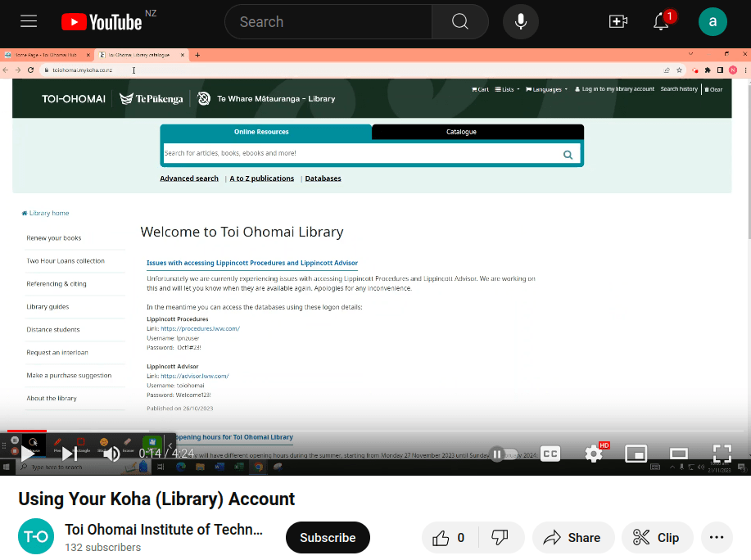The width and height of the screenshot is (751, 560).
Task: Dislike the video with thumbs down
Action: coord(500,538)
